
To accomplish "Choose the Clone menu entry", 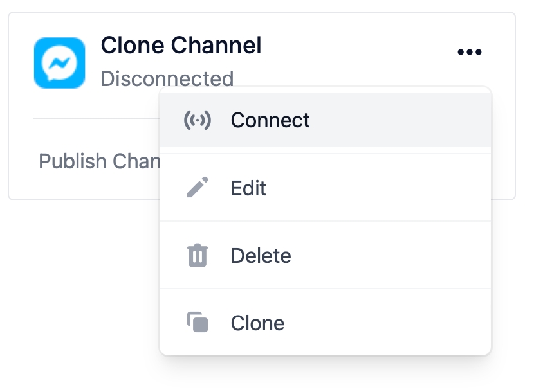I will point(326,323).
